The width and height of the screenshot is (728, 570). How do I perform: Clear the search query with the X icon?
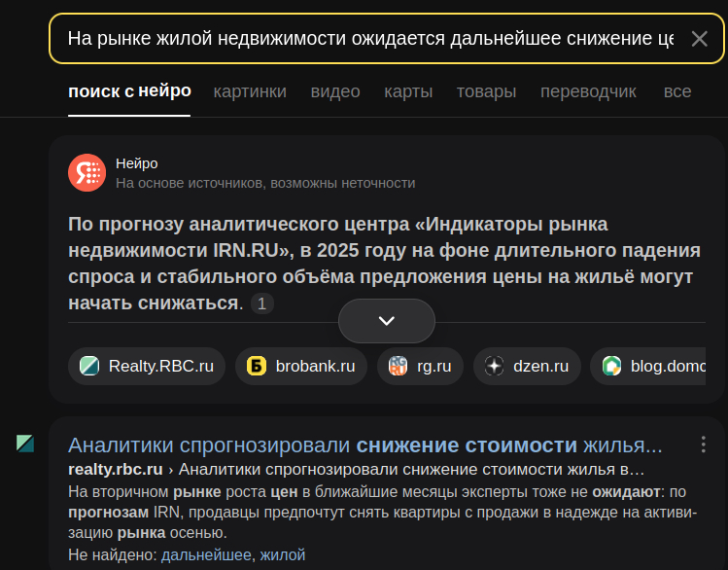tap(699, 39)
